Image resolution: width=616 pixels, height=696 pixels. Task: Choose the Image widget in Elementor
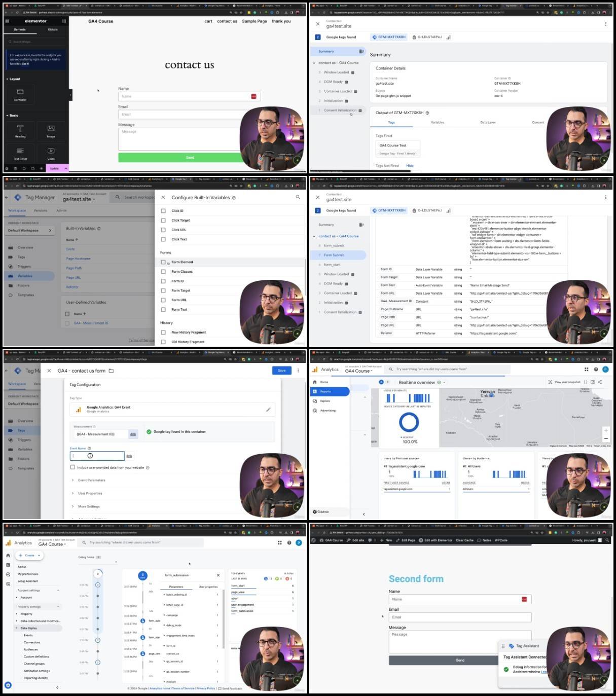[x=51, y=131]
